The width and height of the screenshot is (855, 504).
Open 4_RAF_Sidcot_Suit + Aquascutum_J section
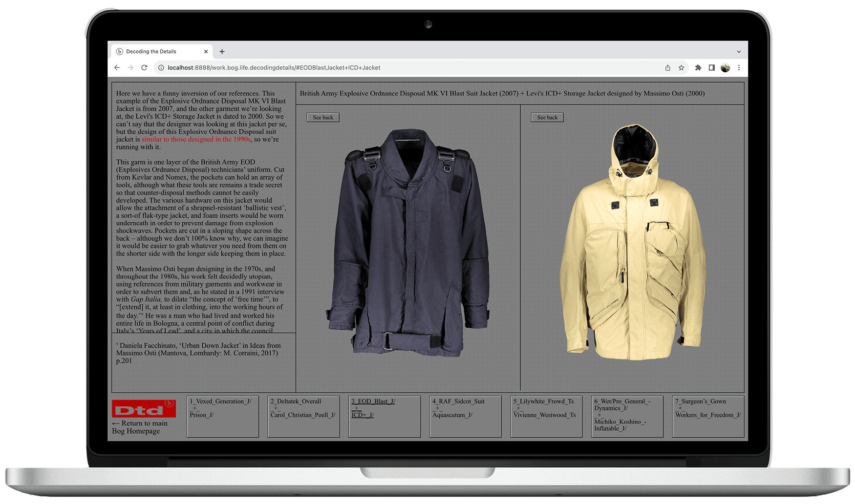[466, 417]
